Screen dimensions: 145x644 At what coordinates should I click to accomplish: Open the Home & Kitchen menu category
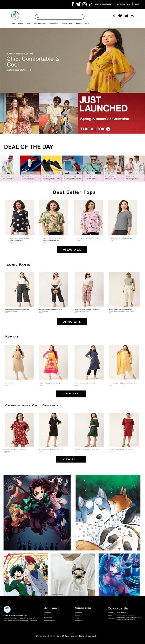39,23
